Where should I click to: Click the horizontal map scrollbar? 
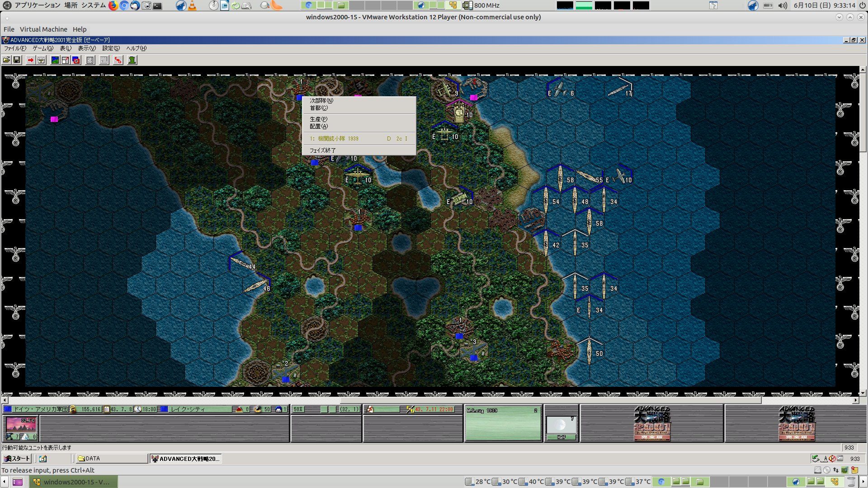[x=429, y=400]
